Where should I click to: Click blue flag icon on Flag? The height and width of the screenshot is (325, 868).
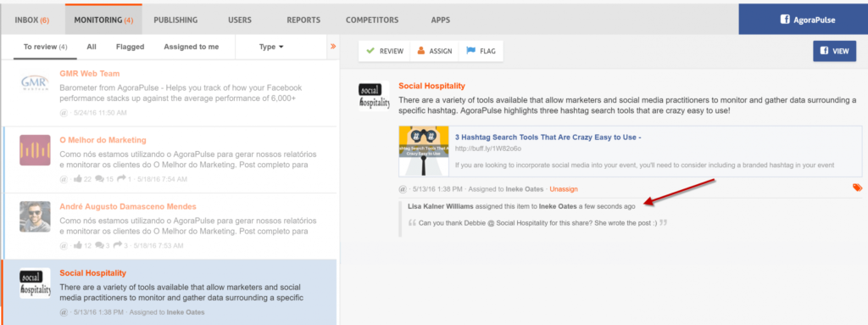click(471, 51)
